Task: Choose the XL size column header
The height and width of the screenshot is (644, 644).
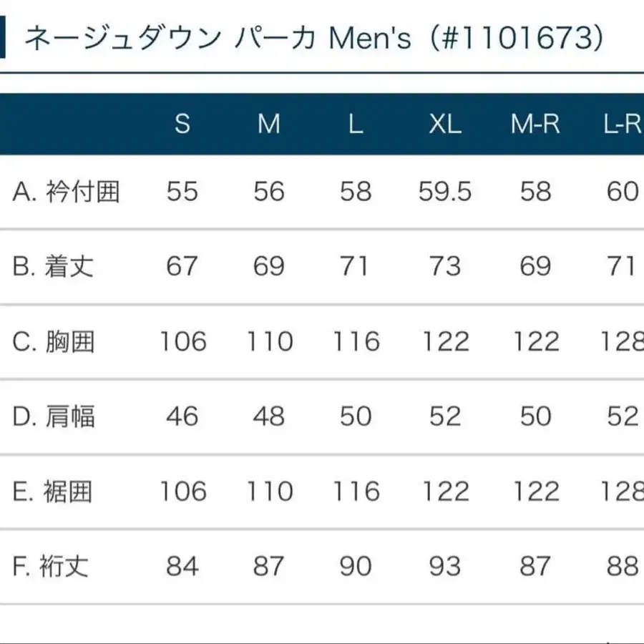Action: (x=444, y=125)
